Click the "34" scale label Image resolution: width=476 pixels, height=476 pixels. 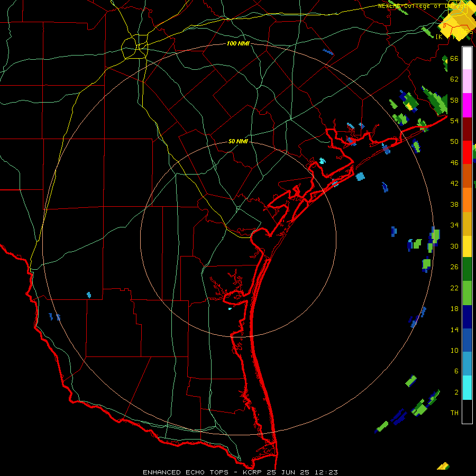tap(454, 225)
